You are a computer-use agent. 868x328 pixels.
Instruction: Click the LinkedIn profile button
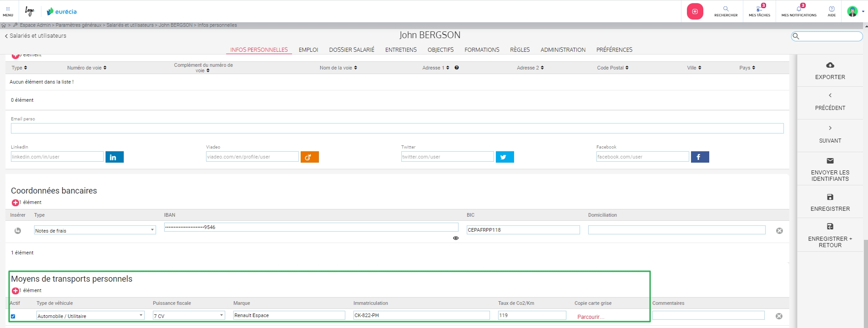coord(115,157)
